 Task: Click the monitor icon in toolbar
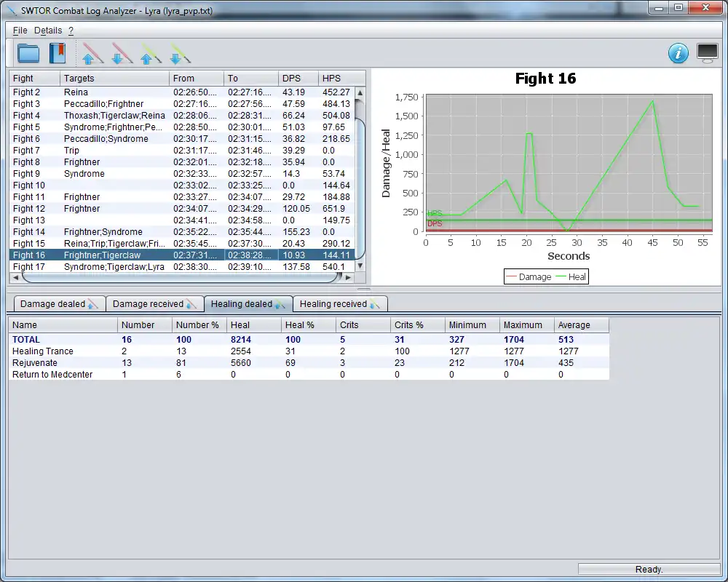point(707,53)
